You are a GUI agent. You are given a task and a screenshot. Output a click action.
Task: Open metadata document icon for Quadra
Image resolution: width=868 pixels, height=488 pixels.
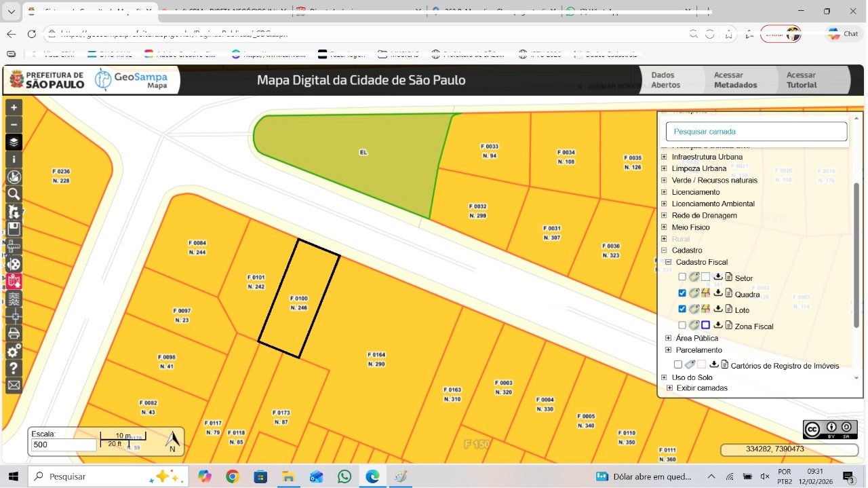pos(729,294)
